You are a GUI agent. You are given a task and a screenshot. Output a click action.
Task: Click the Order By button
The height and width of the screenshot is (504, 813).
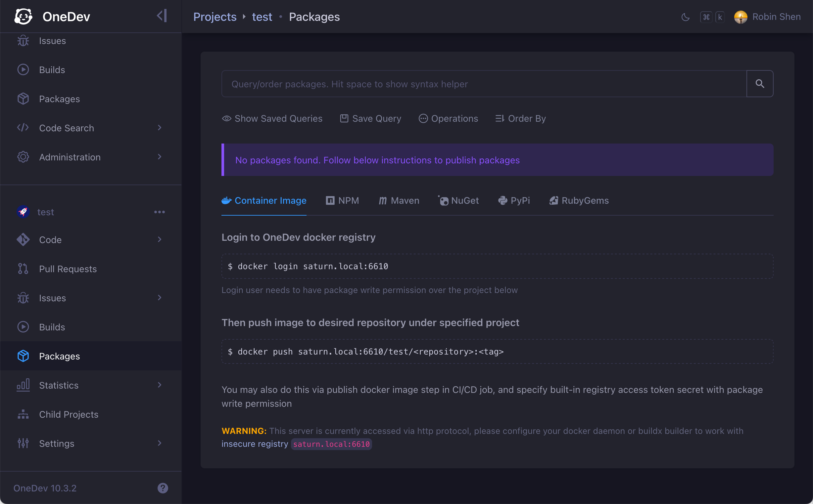coord(519,118)
